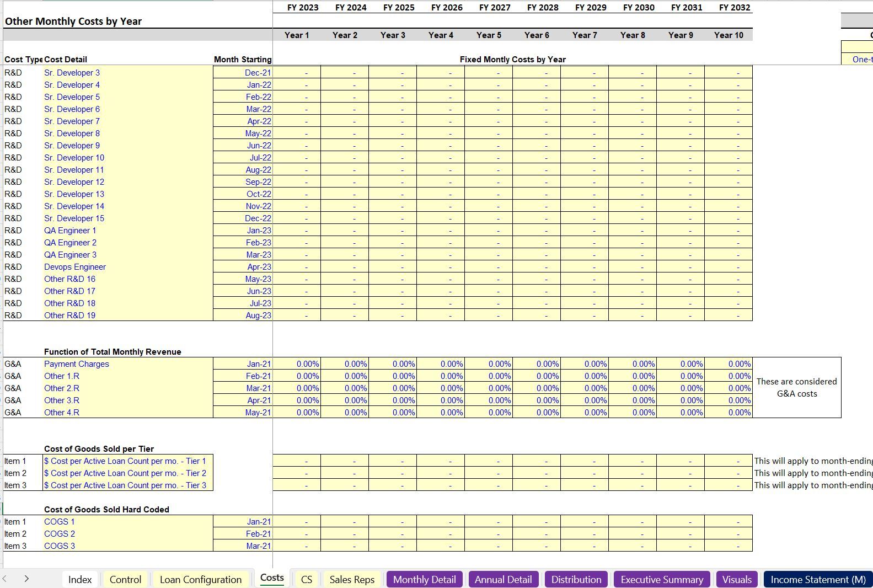Select the Tier 3 cost per loan cell
This screenshot has height=588, width=873.
128,485
